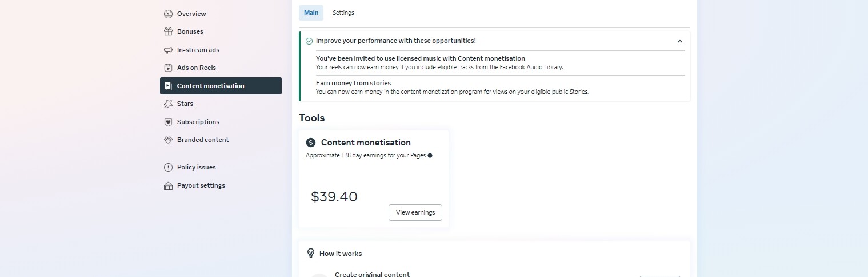Select the Main tab
The image size is (868, 277).
point(311,13)
